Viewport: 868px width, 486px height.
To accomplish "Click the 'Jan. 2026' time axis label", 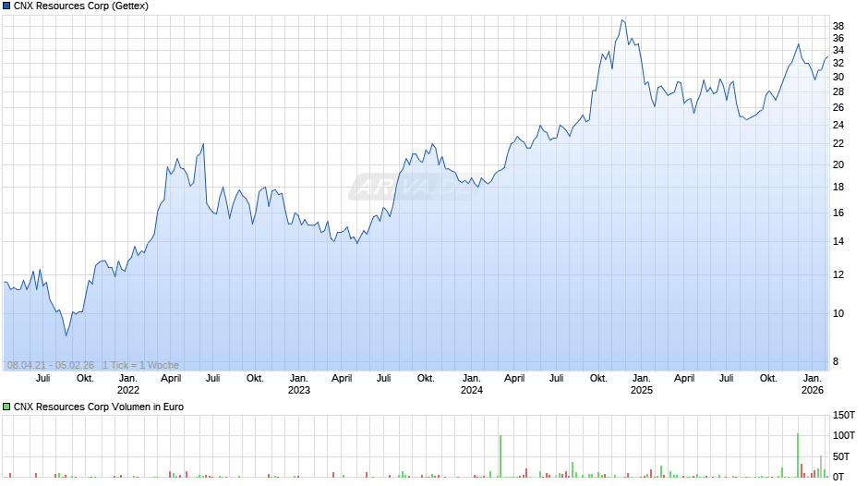I will [x=813, y=384].
